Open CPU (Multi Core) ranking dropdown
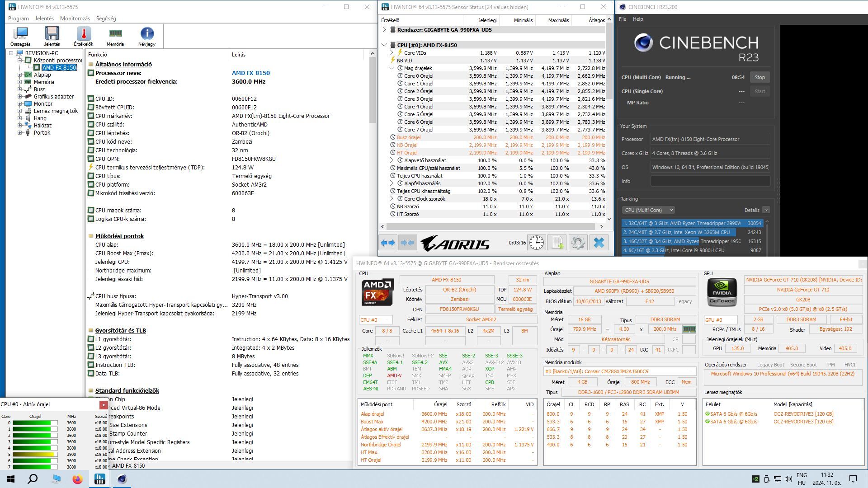The height and width of the screenshot is (488, 868). (x=648, y=210)
